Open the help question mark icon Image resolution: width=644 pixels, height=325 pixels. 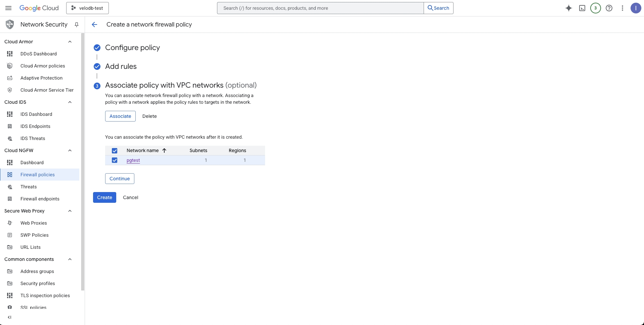[x=609, y=8]
